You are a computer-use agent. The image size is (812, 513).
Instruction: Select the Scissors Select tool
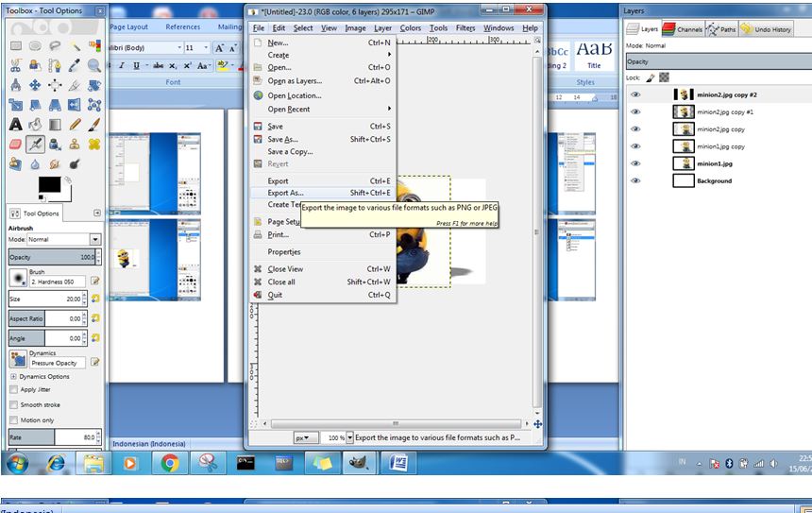coord(16,66)
